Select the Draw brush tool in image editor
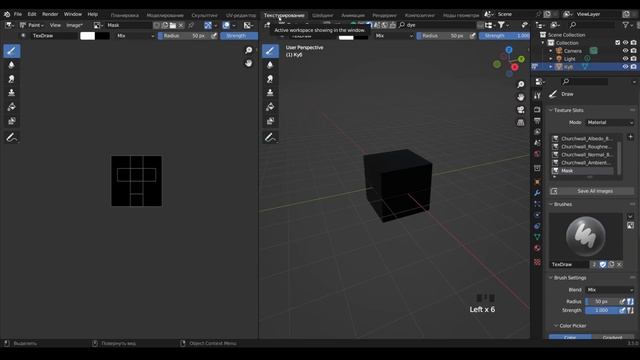This screenshot has width=640, height=360. pyautogui.click(x=11, y=51)
